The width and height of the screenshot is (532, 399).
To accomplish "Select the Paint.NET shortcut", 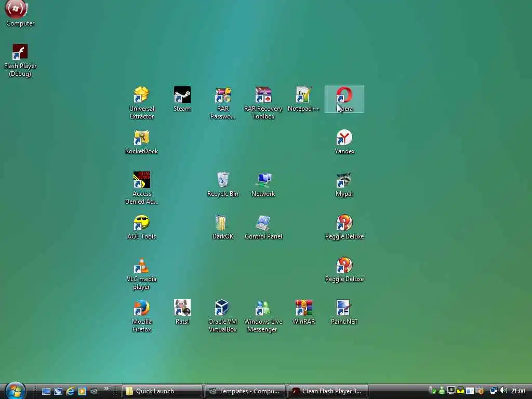I will point(344,312).
